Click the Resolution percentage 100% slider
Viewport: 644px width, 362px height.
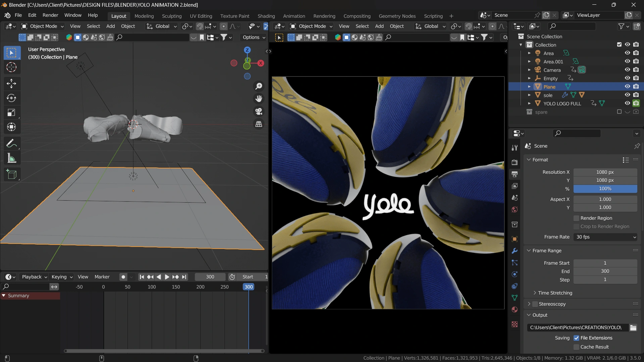click(x=605, y=189)
